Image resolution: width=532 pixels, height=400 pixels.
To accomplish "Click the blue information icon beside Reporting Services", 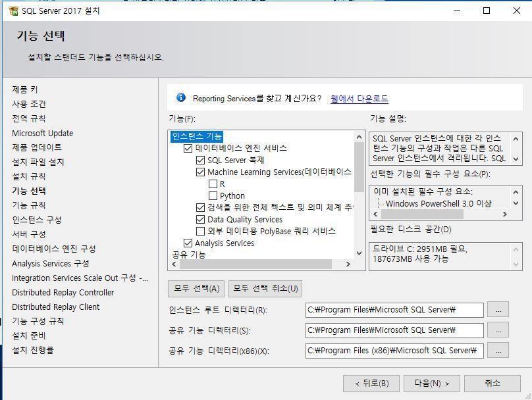I will coord(181,97).
